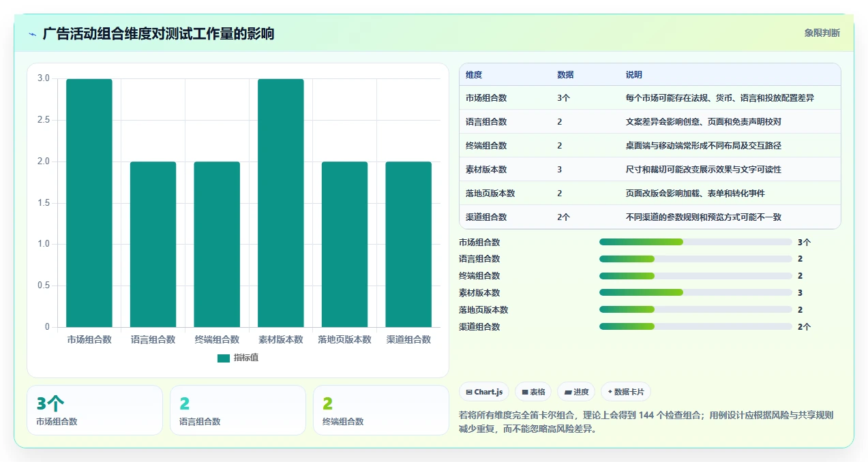Viewport: 868px width, 462px height.
Task: Select the 落地页版本数 bar in the chart
Action: coord(344,245)
